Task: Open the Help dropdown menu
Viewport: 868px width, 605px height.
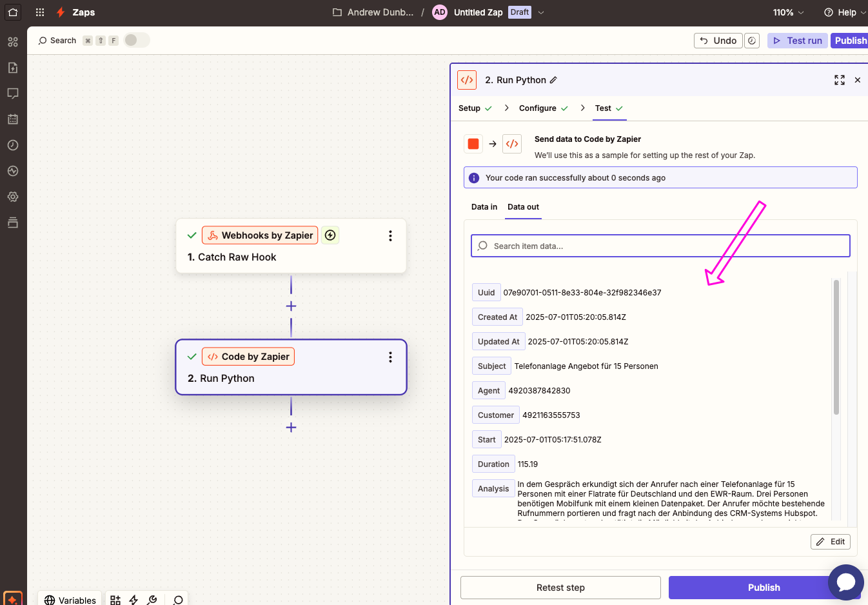Action: [845, 12]
